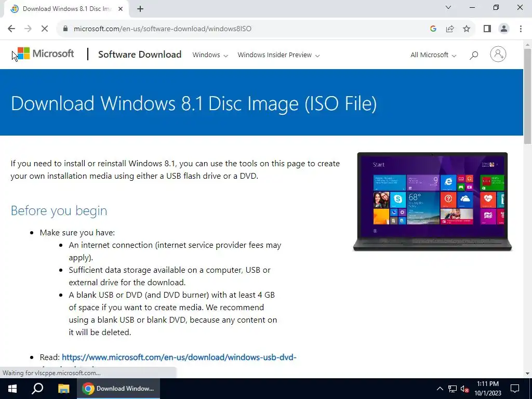This screenshot has height=399, width=532.
Task: Click the Windows 8.1 laptop image
Action: [432, 202]
